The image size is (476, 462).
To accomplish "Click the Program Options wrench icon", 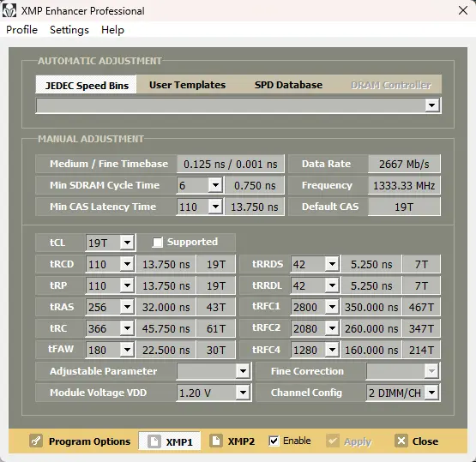I will pos(36,441).
